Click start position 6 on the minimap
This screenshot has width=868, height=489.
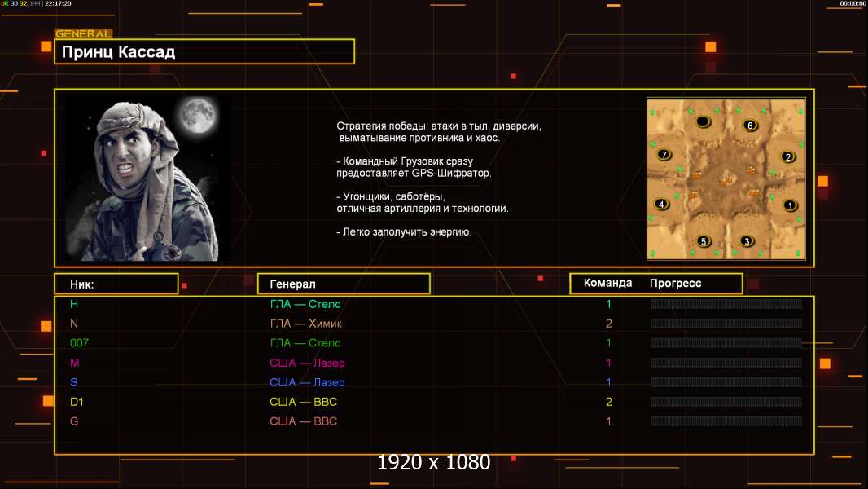point(750,126)
